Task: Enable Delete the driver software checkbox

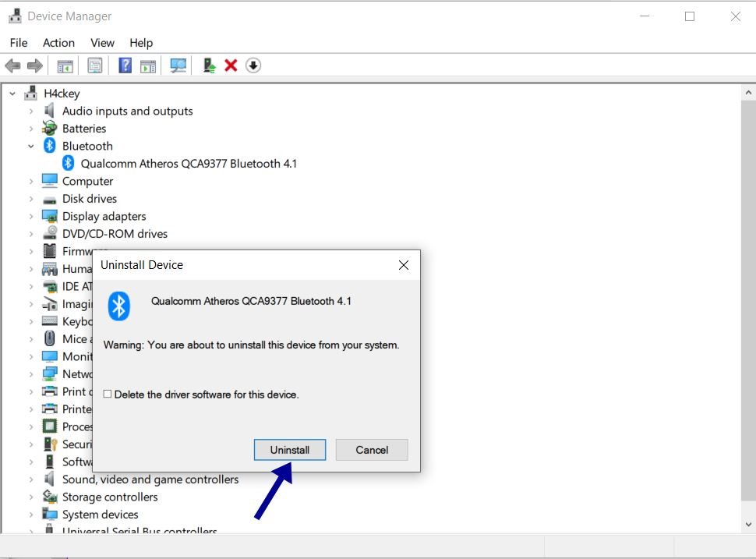Action: (107, 393)
